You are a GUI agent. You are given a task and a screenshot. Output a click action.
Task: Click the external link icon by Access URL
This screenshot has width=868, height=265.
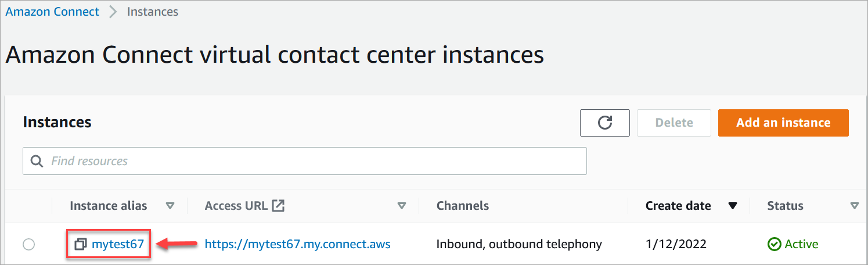279,206
